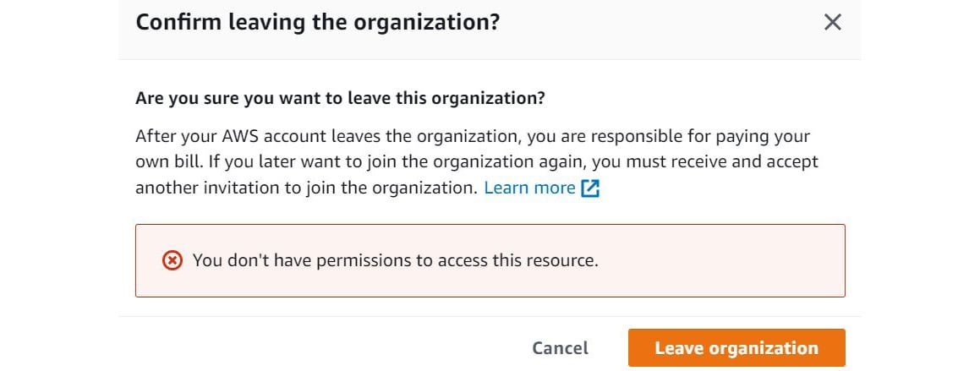Confirm with the Leave organization button
Image resolution: width=980 pixels, height=371 pixels.
click(x=736, y=348)
